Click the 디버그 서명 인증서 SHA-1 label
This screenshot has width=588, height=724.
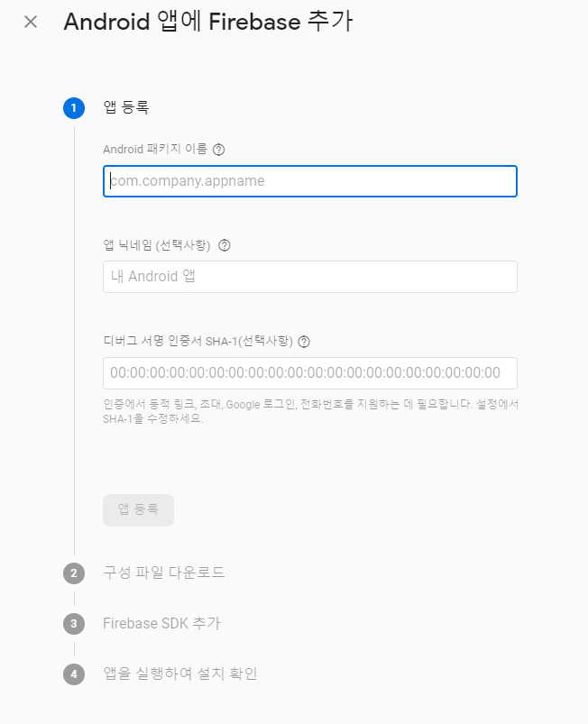[198, 341]
